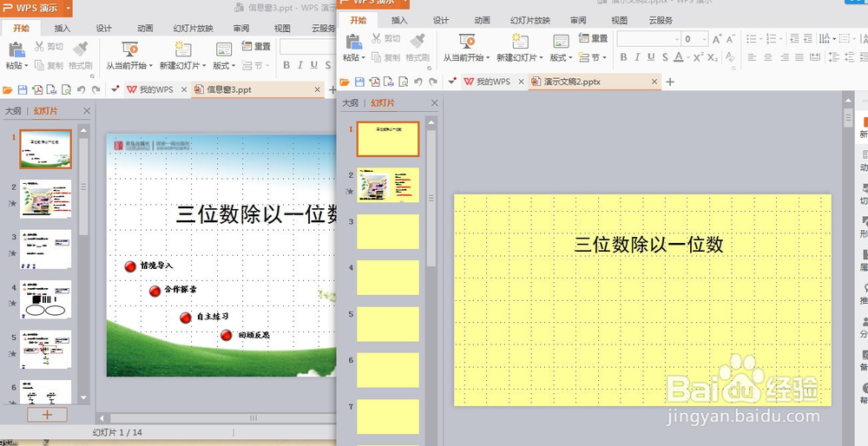
Task: Select slide 2 thumbnail in 演示文稿2.pptx window
Action: [x=388, y=185]
